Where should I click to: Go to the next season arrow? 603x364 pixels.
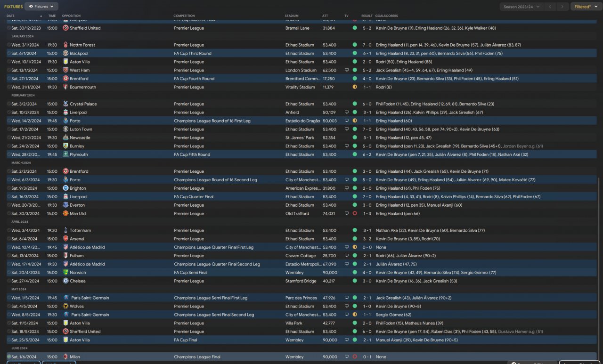point(562,7)
